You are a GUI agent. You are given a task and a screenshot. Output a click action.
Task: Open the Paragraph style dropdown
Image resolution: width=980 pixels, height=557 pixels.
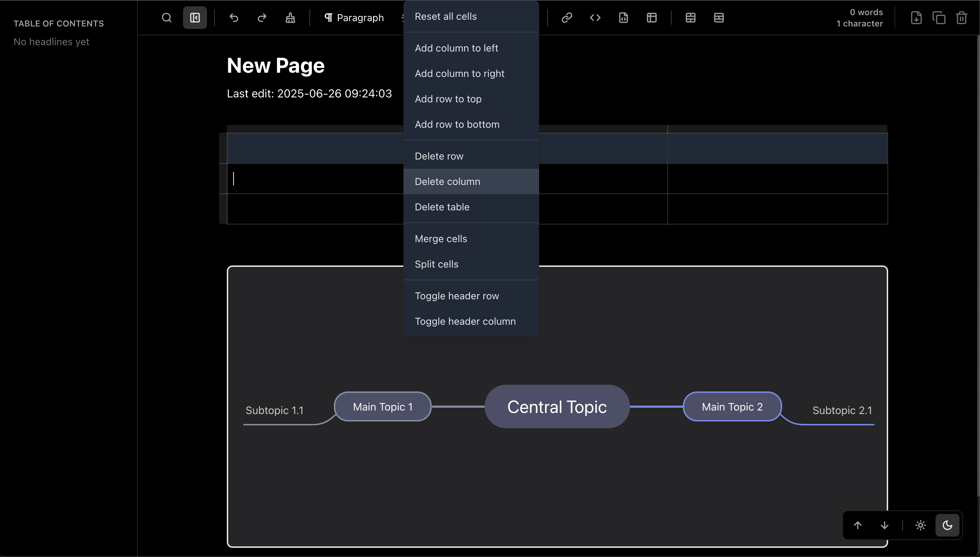tap(354, 18)
